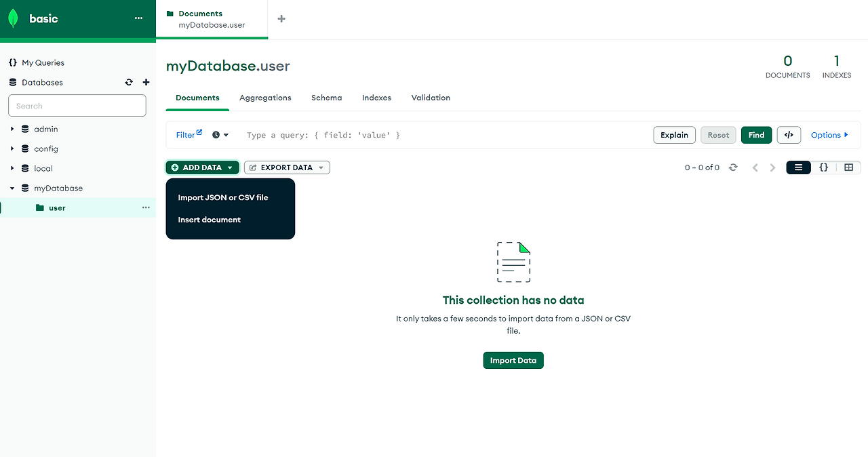Toggle the query code view icon
868x457 pixels.
pyautogui.click(x=789, y=134)
